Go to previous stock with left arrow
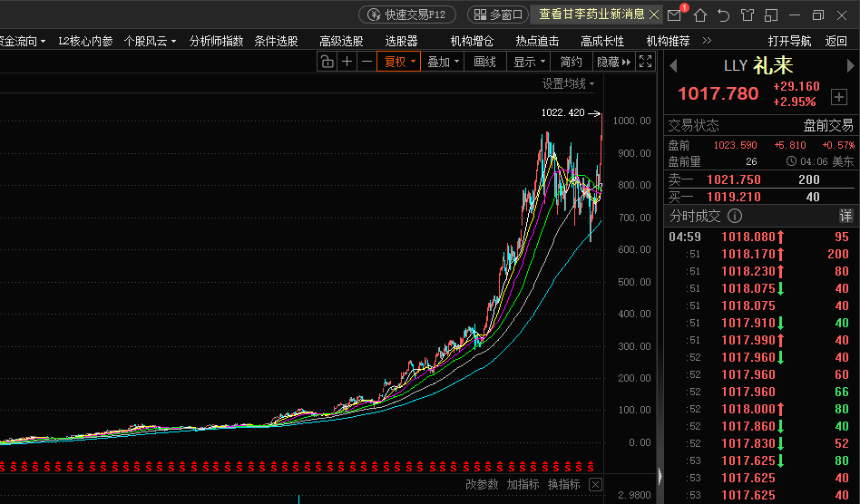The height and width of the screenshot is (504, 860). [x=673, y=66]
